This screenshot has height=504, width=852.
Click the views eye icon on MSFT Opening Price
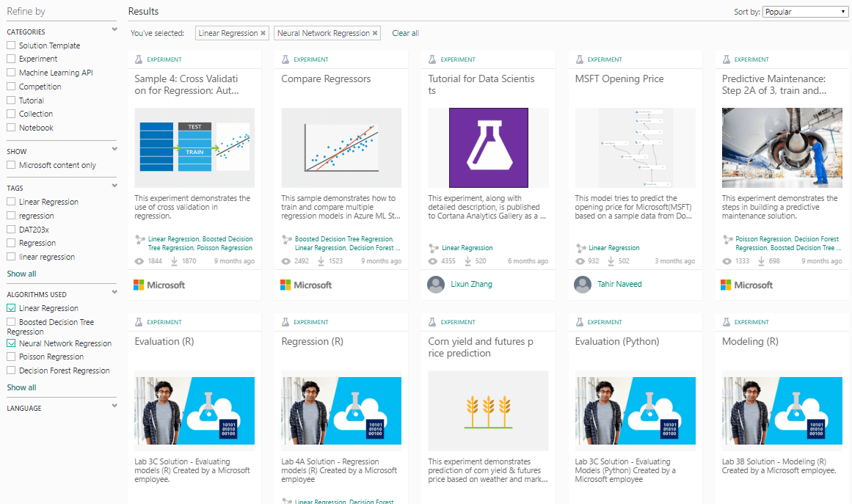(580, 261)
